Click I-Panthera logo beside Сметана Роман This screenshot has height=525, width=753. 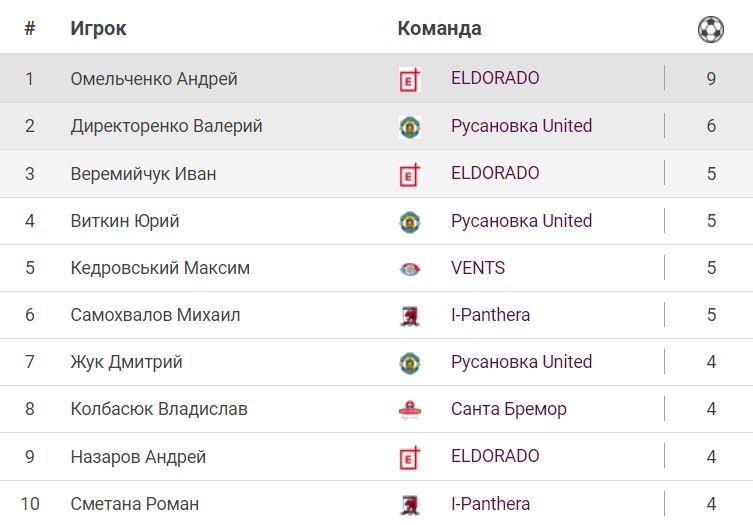pos(409,505)
